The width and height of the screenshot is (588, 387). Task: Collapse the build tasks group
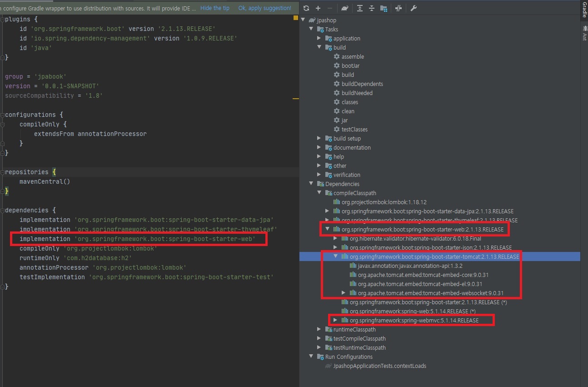click(319, 47)
